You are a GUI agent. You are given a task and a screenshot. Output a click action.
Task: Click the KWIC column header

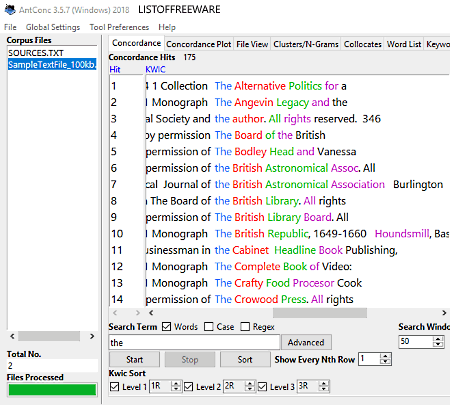(x=155, y=69)
